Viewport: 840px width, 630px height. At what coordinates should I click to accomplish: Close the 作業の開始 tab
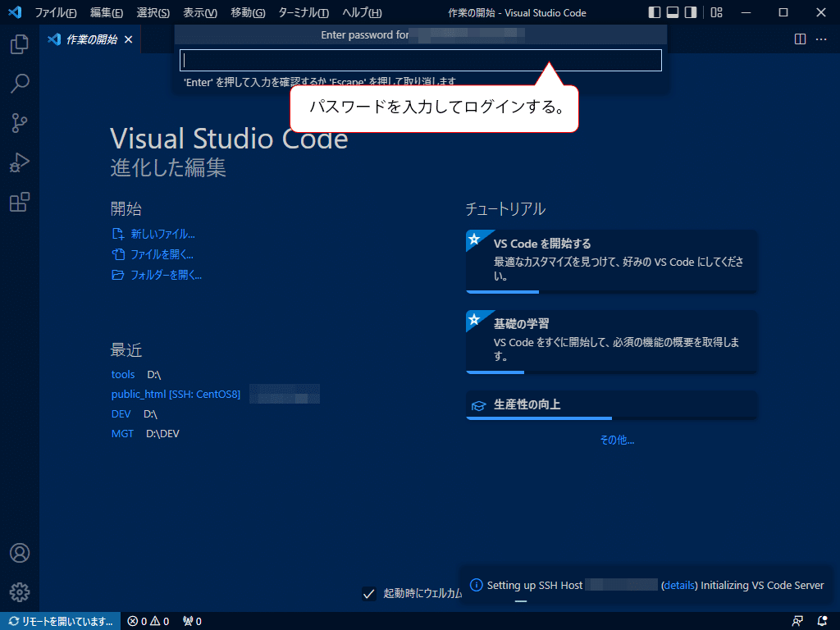pos(129,39)
